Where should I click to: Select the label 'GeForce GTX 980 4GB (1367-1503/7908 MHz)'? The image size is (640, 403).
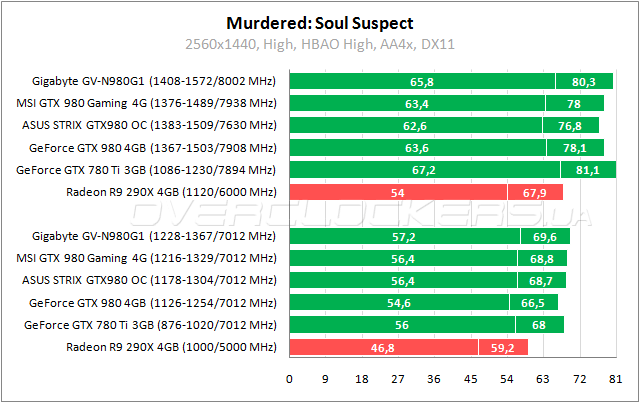(153, 148)
